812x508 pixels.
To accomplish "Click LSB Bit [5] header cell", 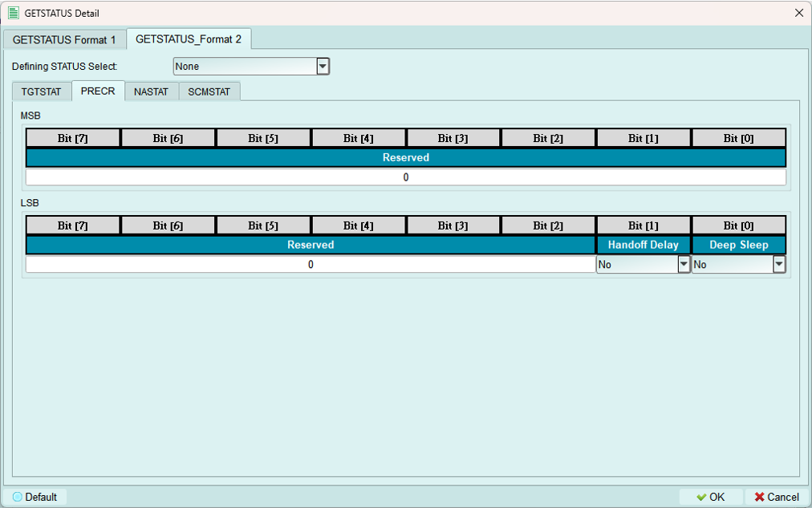I will point(263,226).
